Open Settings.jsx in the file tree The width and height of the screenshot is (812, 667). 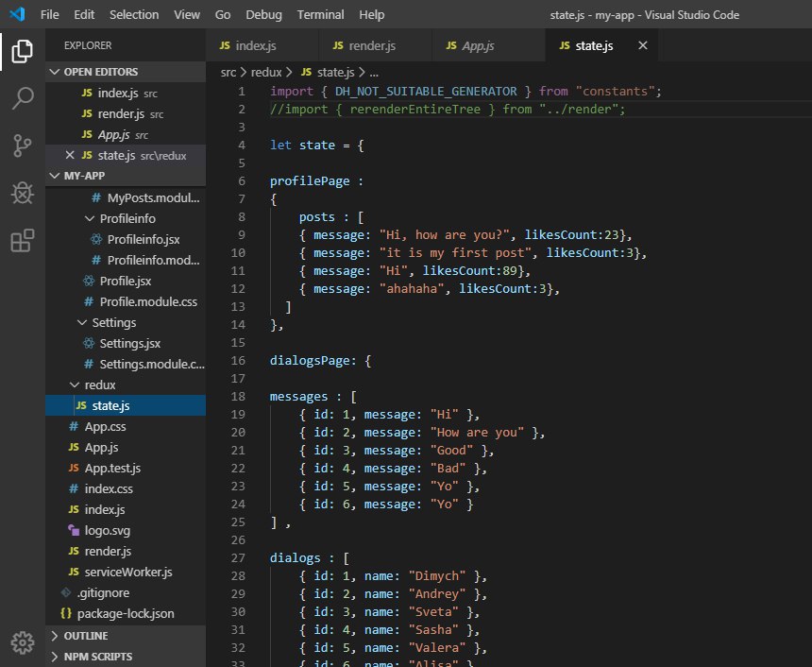pyautogui.click(x=129, y=344)
